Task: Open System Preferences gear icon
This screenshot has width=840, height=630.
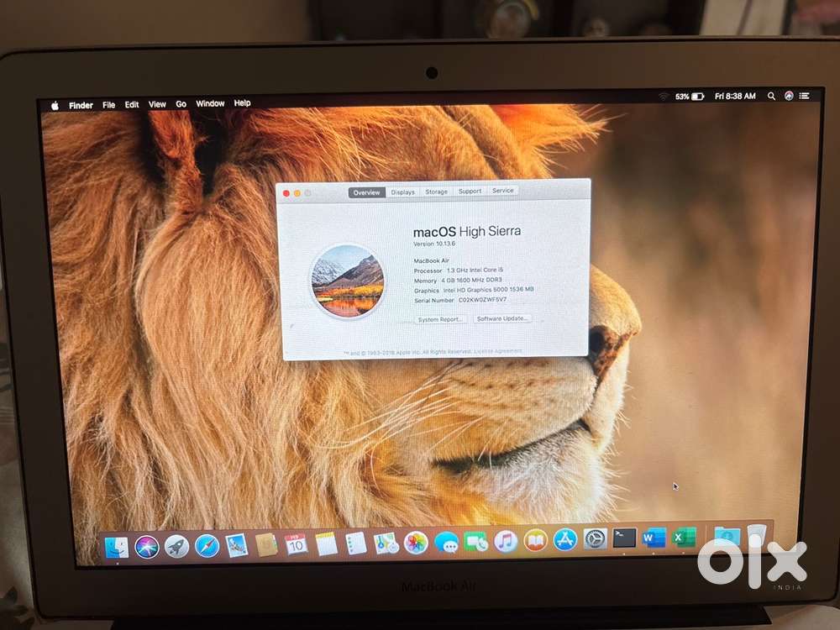Action: click(595, 539)
